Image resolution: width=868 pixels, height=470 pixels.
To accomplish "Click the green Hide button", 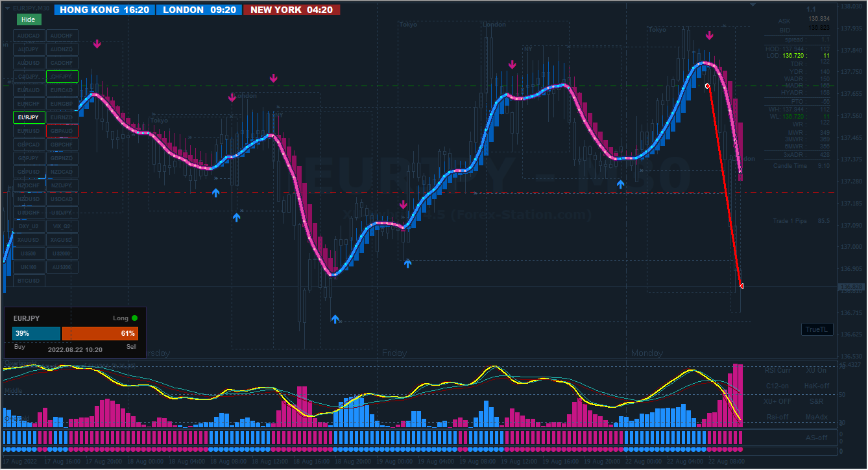I will click(x=29, y=19).
